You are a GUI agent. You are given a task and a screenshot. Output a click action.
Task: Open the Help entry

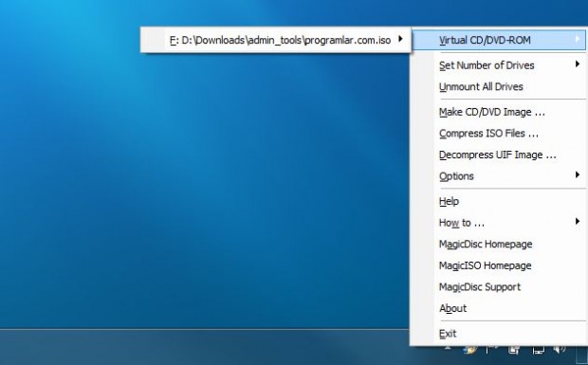click(499, 201)
